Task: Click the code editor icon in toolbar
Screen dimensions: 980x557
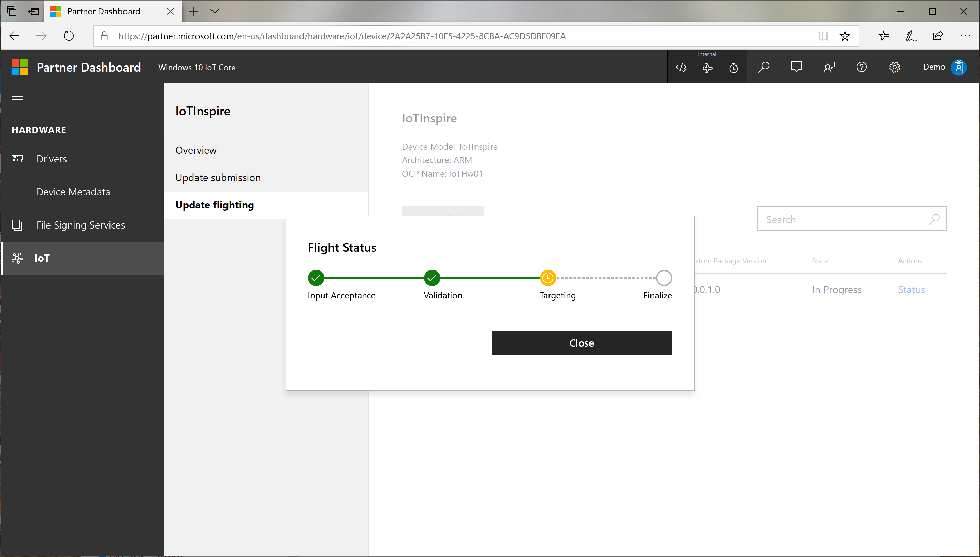Action: click(x=681, y=67)
